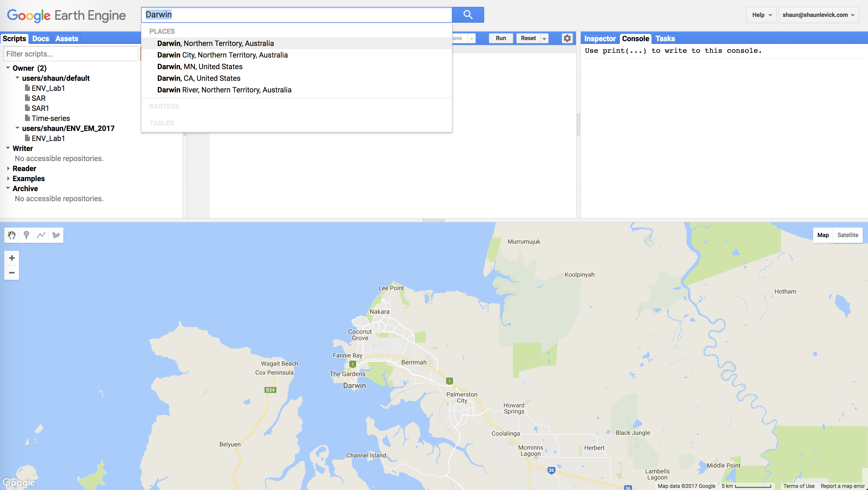Click the zoom in (+) button
868x490 pixels.
pyautogui.click(x=11, y=257)
